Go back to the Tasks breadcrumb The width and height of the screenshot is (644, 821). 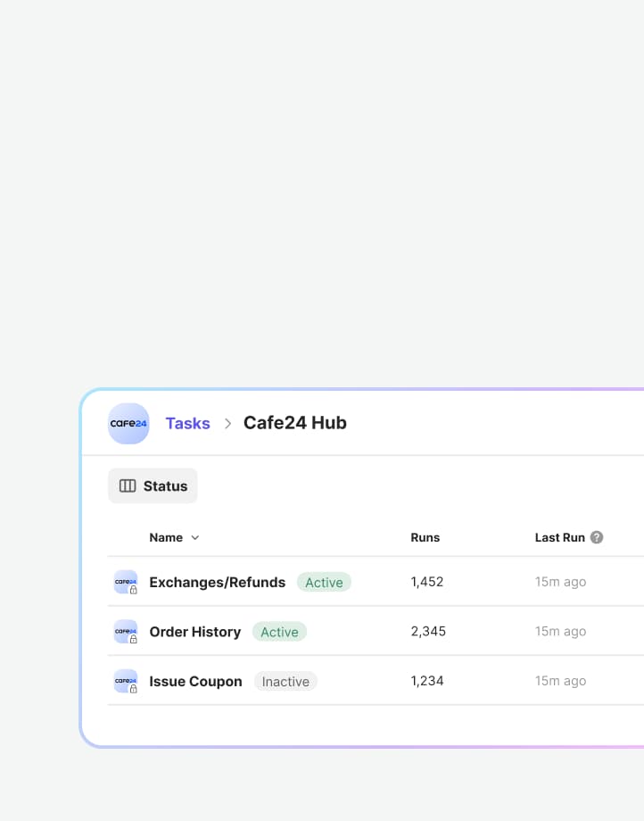pyautogui.click(x=187, y=423)
